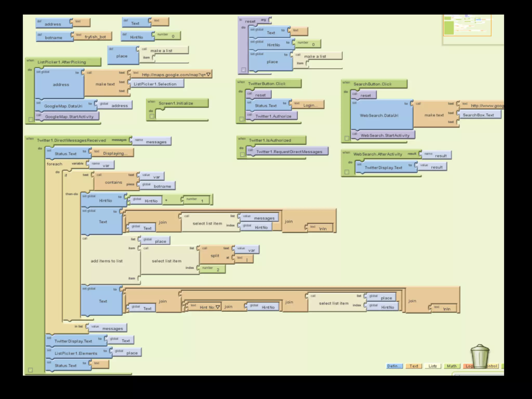532x399 pixels.
Task: Click the Twitter1.RequestDirectMessages call block
Action: (289, 152)
